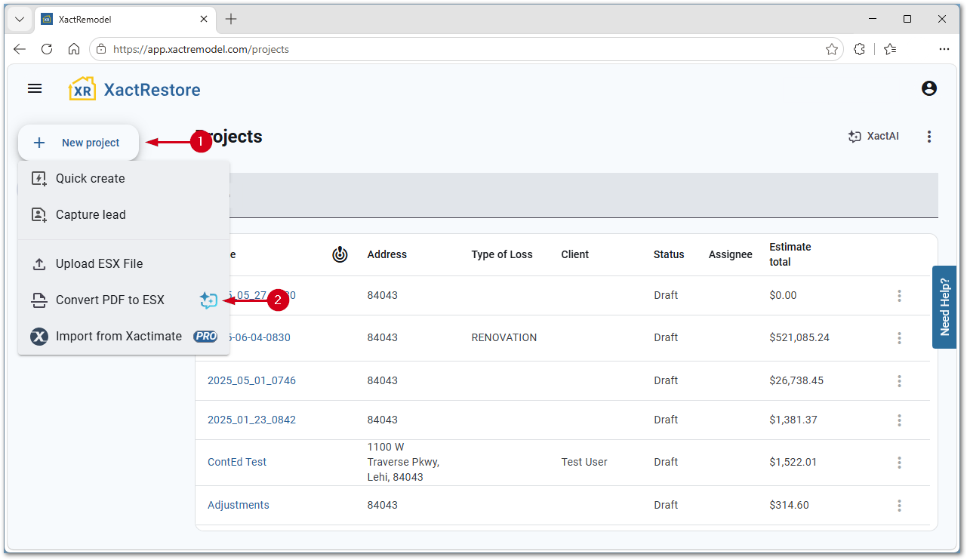
Task: Open the hamburger navigation menu
Action: (35, 89)
